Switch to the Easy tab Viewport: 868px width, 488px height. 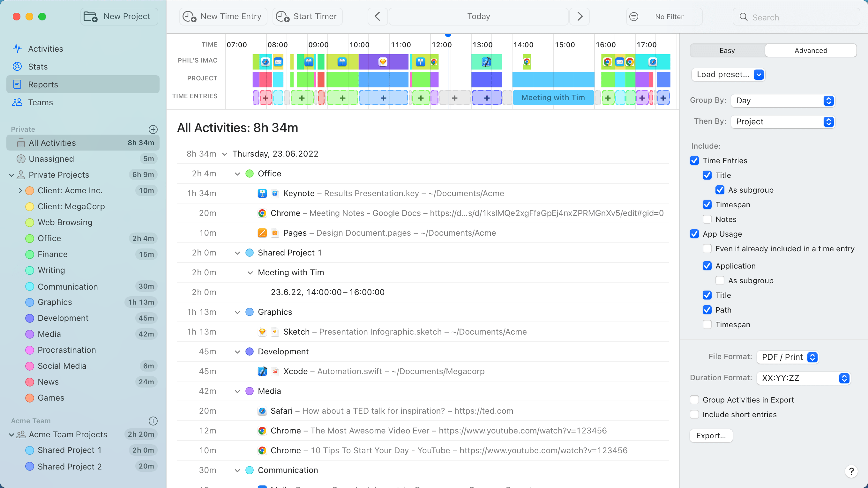(x=727, y=50)
